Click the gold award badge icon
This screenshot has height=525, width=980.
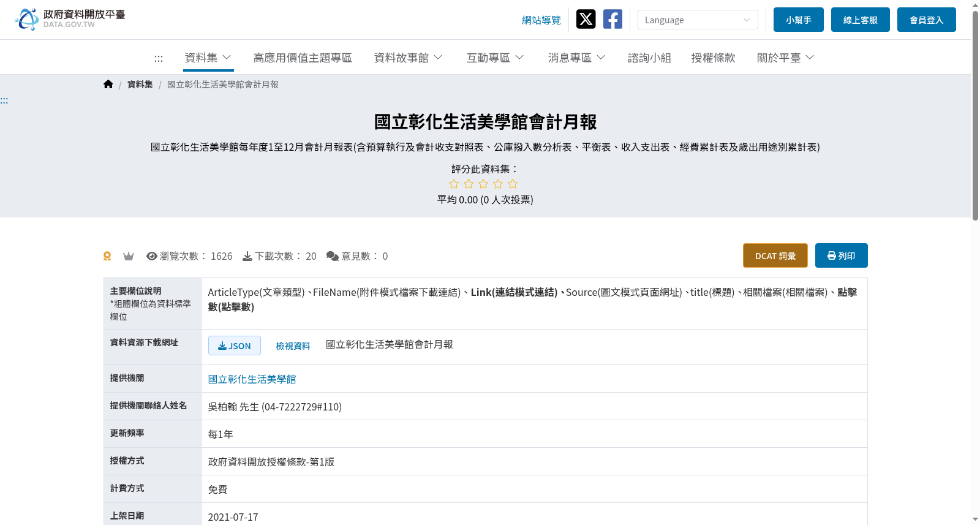point(107,256)
